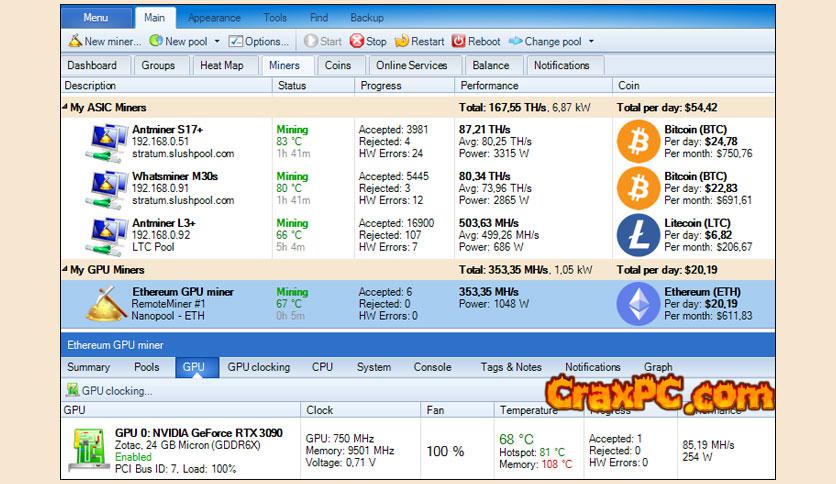Open the Tags & Notes detail tab
The image size is (836, 484).
[511, 367]
